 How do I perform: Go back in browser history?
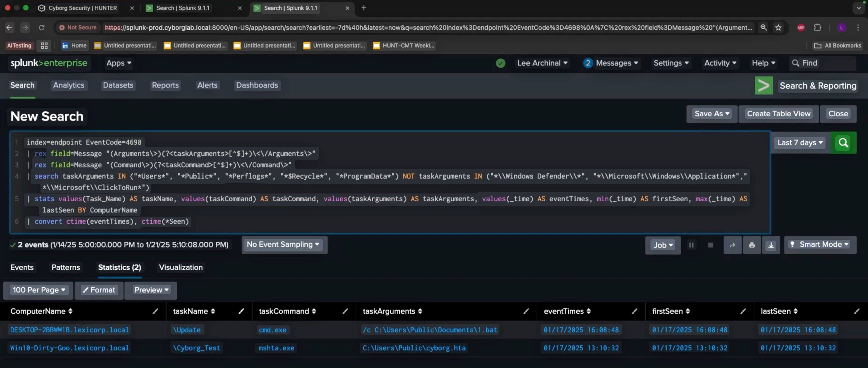[10, 27]
